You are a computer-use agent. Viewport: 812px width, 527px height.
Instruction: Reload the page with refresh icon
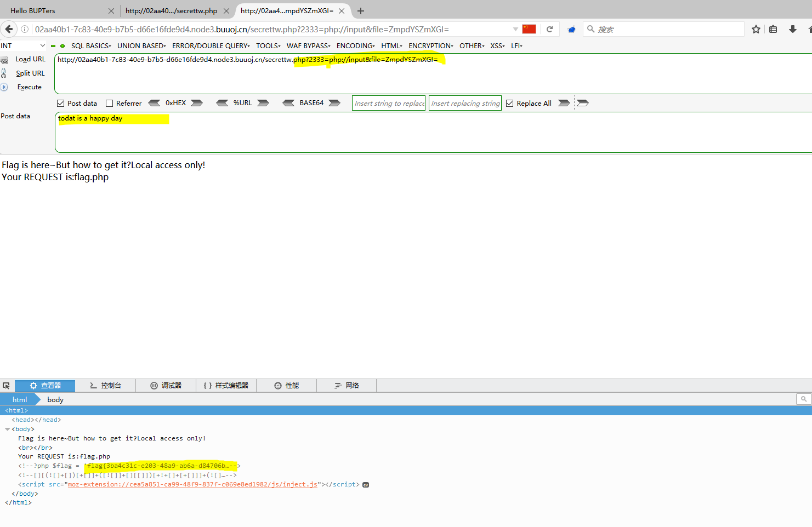point(549,29)
